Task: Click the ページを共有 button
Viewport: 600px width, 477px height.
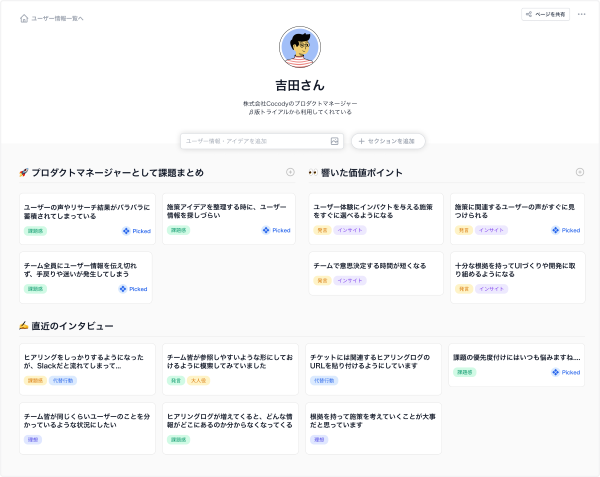Action: pyautogui.click(x=545, y=14)
